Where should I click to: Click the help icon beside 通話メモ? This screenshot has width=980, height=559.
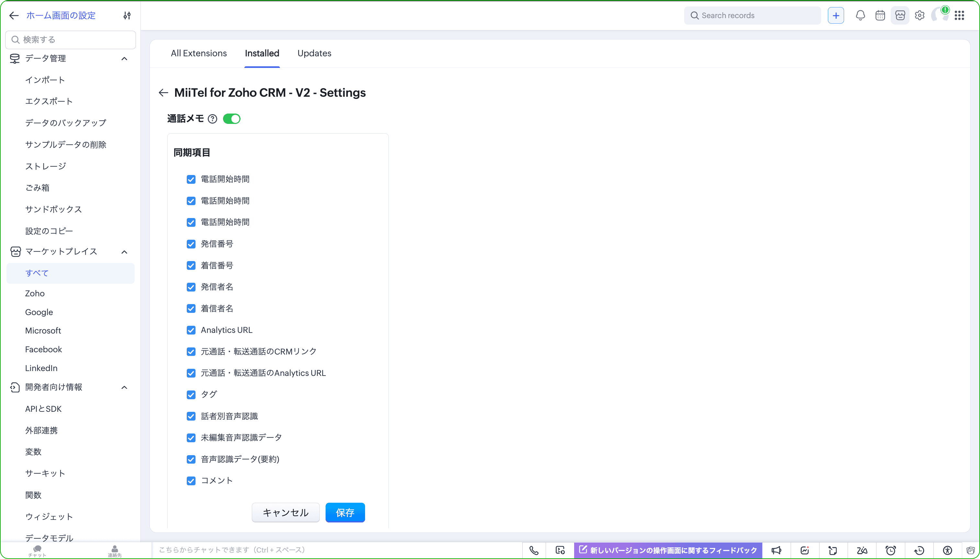point(212,119)
